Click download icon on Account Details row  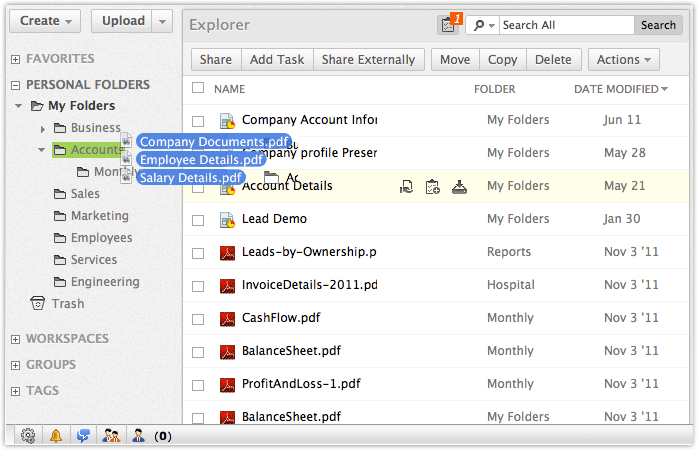459,186
